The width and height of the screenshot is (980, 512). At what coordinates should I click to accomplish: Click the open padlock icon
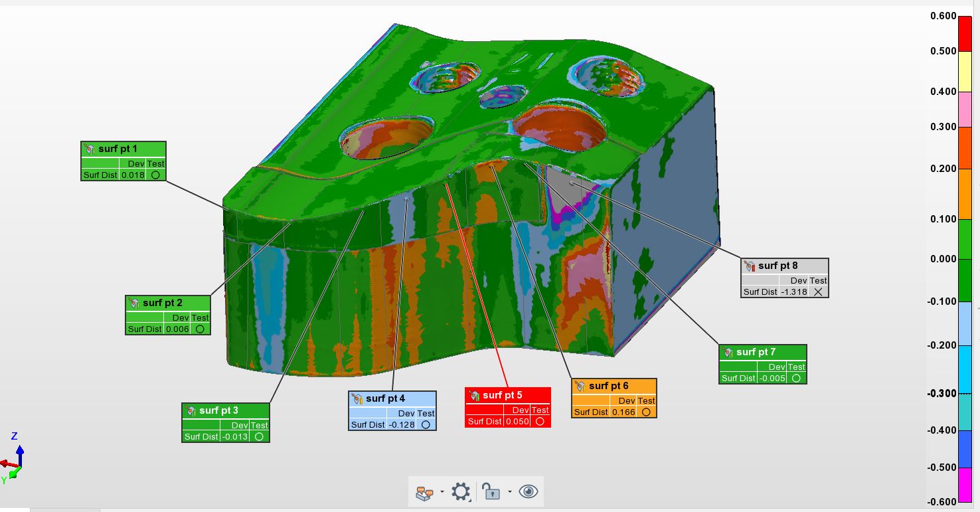point(491,492)
